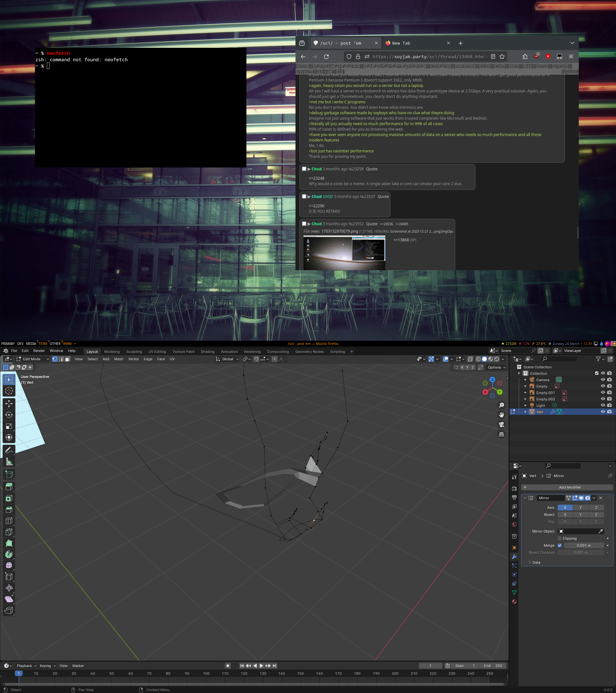Screen dimensions: 616x693
Task: Open the Render menu in Blender
Action: pyautogui.click(x=39, y=351)
